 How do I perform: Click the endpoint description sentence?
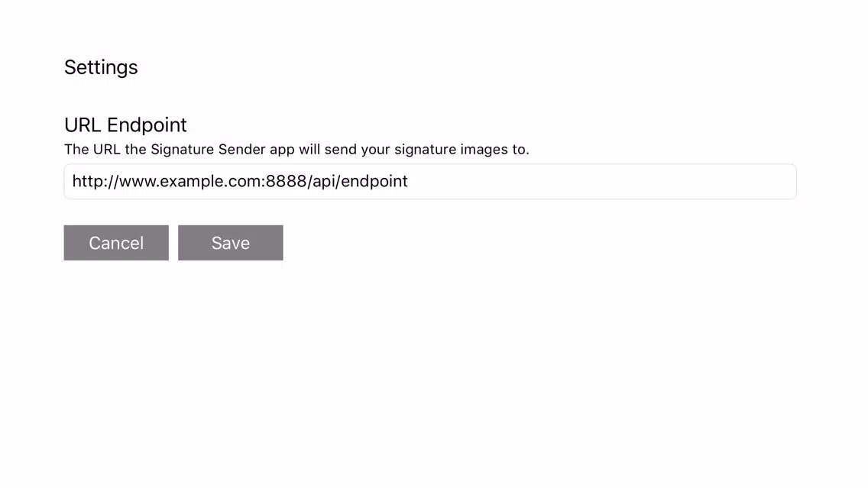tap(296, 150)
